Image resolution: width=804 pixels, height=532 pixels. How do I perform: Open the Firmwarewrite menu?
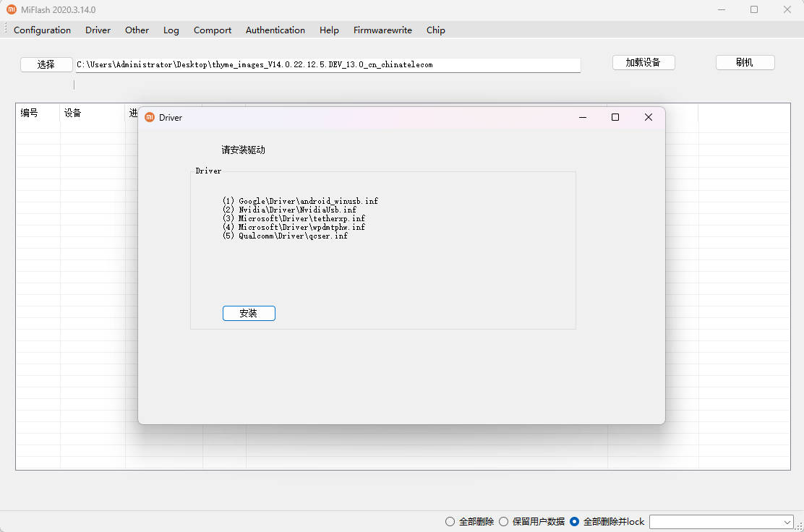point(382,30)
